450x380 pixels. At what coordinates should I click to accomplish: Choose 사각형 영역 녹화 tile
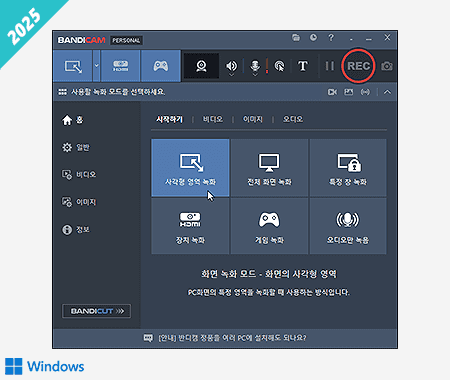click(190, 168)
